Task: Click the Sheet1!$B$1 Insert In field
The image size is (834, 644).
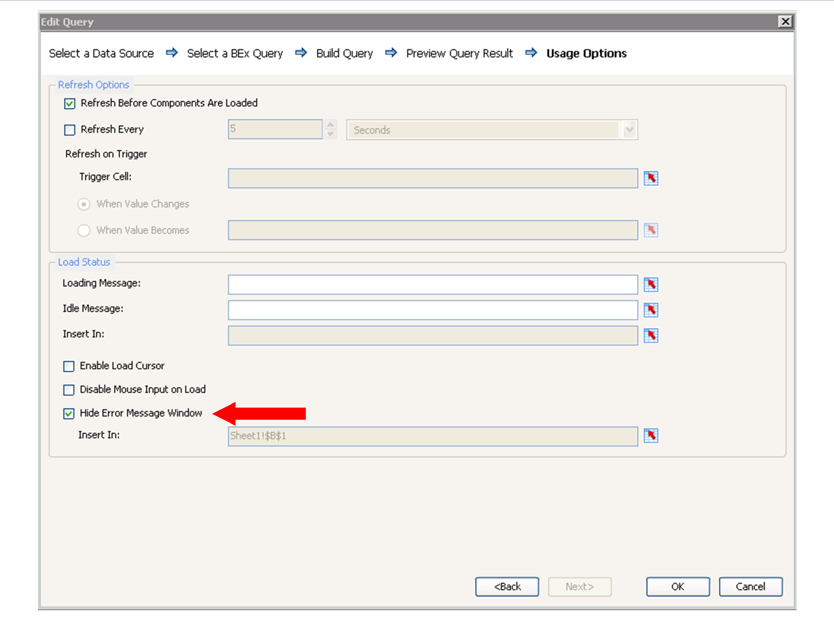Action: 433,436
